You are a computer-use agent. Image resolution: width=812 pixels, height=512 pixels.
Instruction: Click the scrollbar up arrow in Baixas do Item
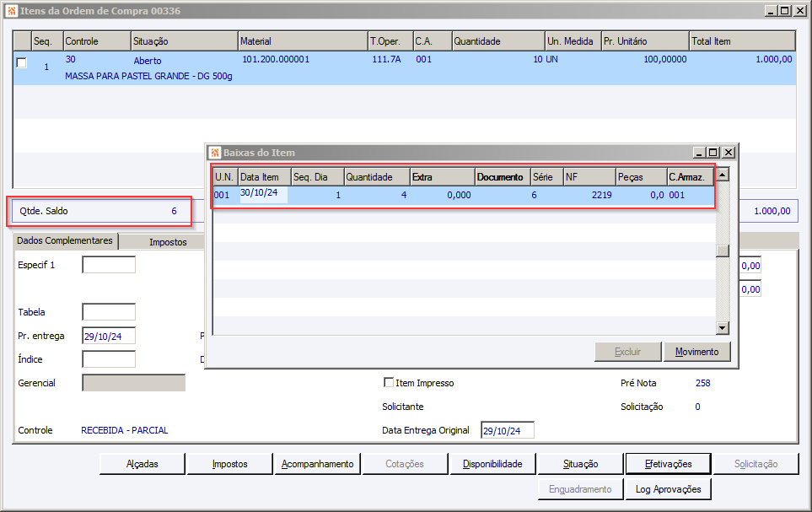722,174
